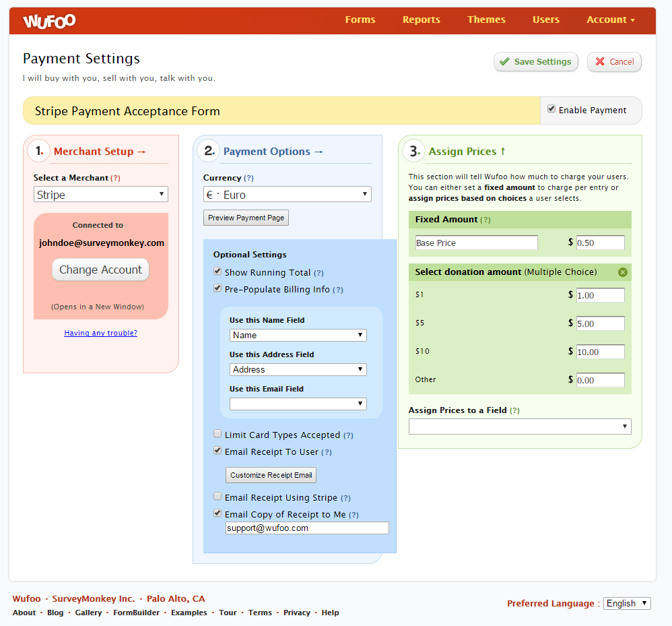Open the Email Field dropdown

click(x=298, y=404)
